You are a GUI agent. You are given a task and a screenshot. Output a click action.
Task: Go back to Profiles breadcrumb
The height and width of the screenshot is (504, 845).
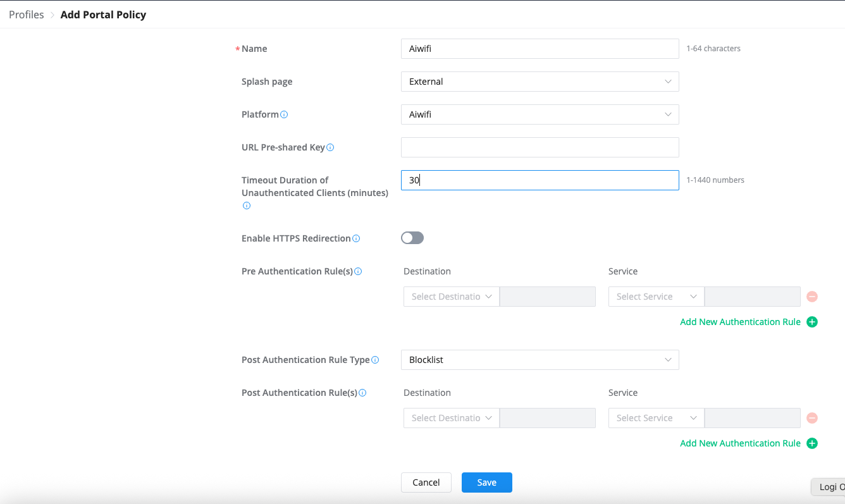click(x=27, y=15)
